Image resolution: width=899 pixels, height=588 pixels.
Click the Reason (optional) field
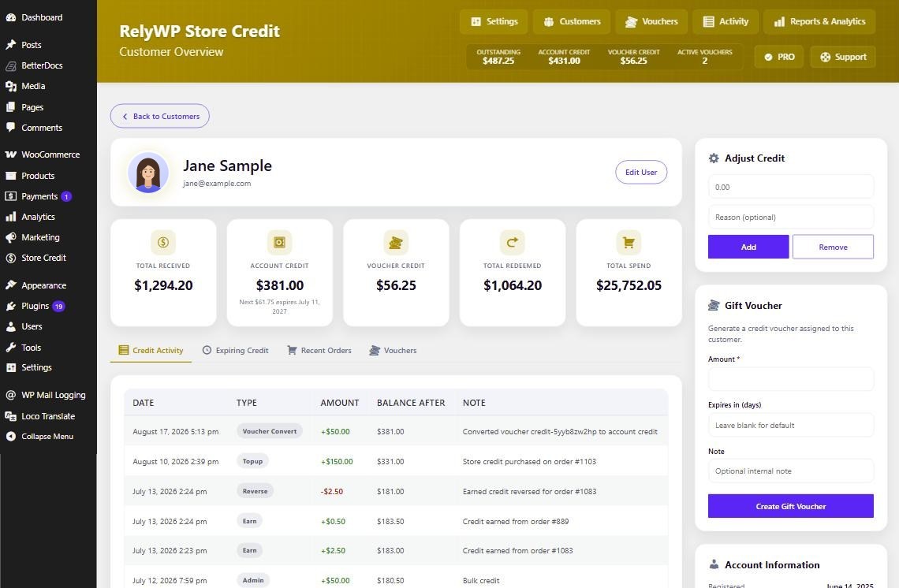point(791,218)
